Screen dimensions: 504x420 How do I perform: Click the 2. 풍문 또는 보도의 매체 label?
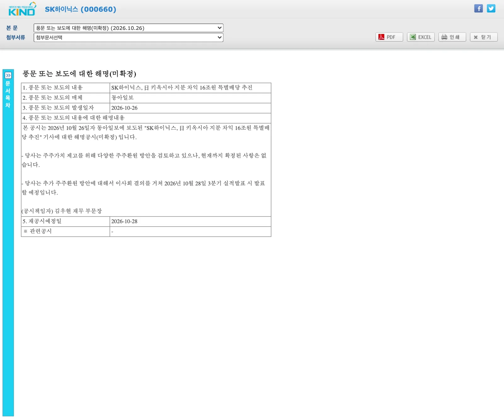click(x=53, y=98)
